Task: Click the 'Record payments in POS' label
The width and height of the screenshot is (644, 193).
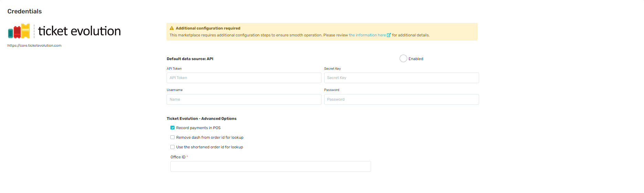Action: coord(198,128)
